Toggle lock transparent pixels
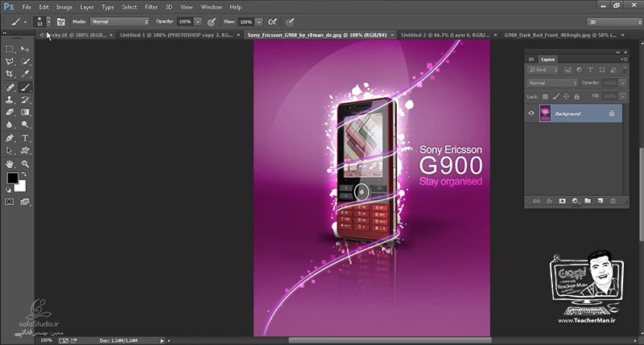This screenshot has width=644, height=345. 546,97
